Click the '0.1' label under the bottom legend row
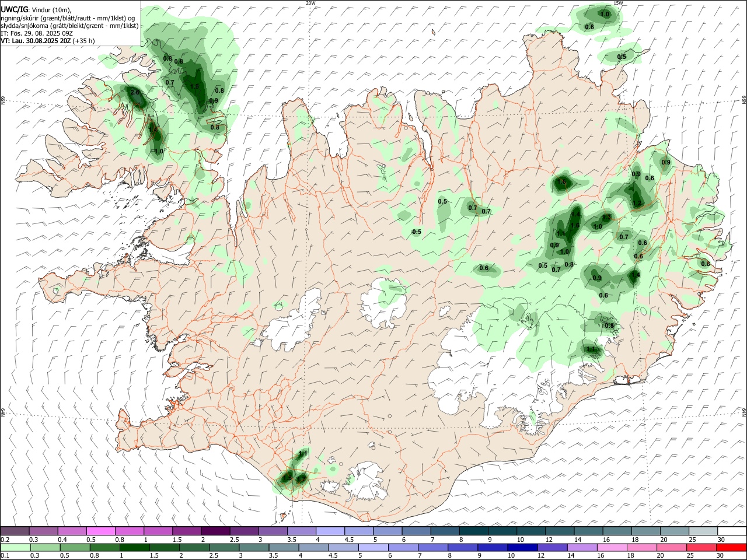Viewport: 747px width, 560px height. (5, 556)
